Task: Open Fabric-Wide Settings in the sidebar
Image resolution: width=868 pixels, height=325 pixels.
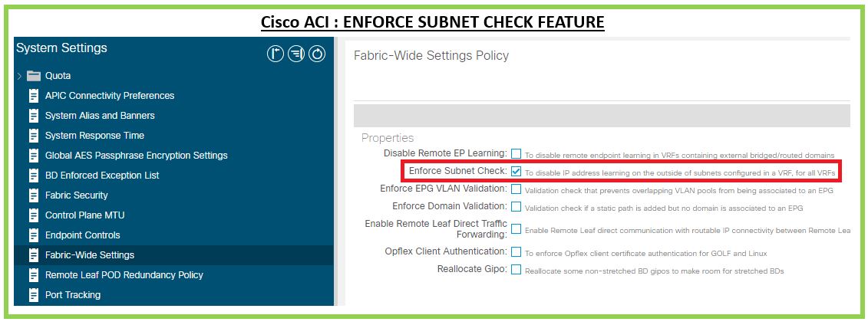Action: point(90,255)
